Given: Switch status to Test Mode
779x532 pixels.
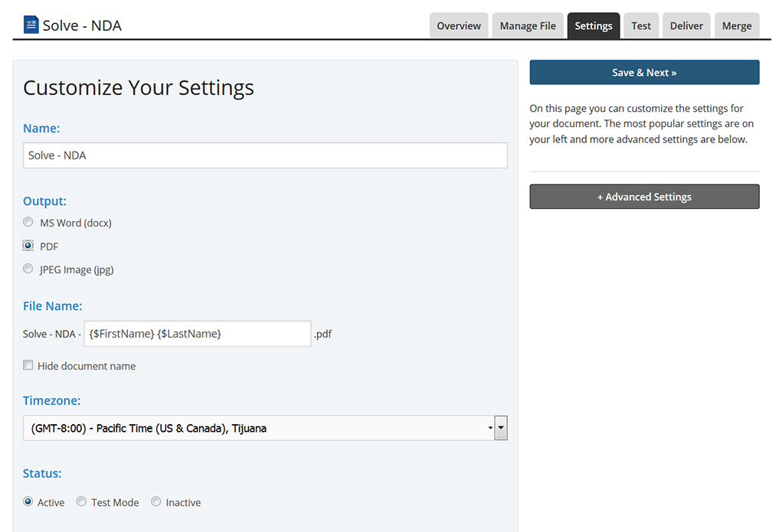Looking at the screenshot, I should point(81,502).
